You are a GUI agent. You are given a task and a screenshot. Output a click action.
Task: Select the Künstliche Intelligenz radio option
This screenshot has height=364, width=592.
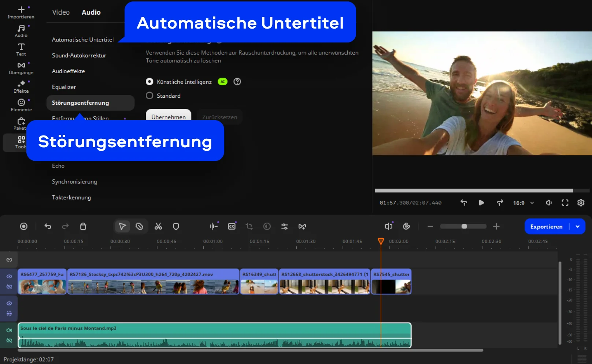[x=149, y=82]
